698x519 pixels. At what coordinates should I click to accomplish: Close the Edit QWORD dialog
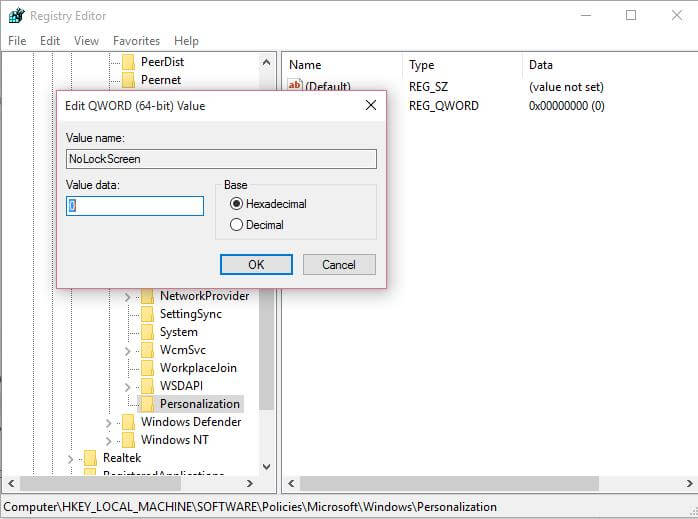(371, 105)
